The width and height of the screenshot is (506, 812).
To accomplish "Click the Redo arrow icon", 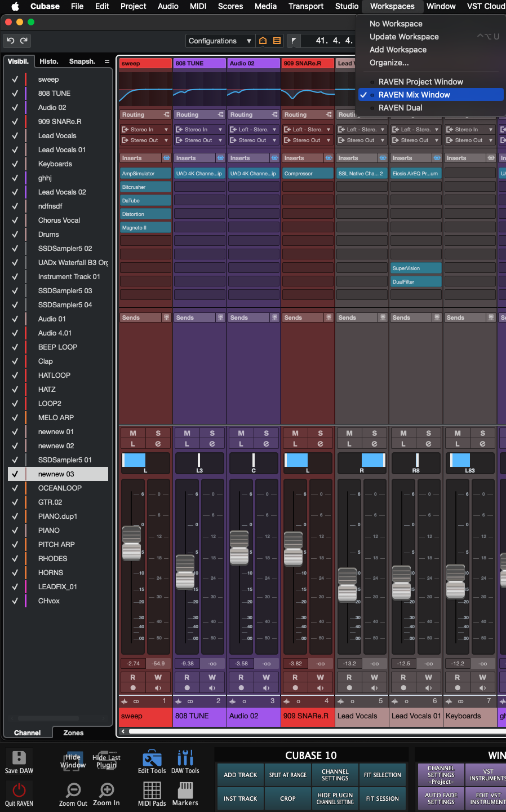I will point(24,41).
